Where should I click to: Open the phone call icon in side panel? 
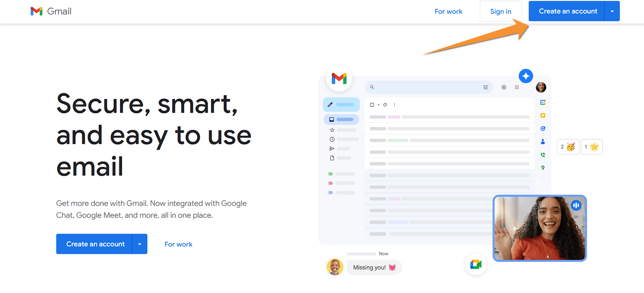point(543,154)
